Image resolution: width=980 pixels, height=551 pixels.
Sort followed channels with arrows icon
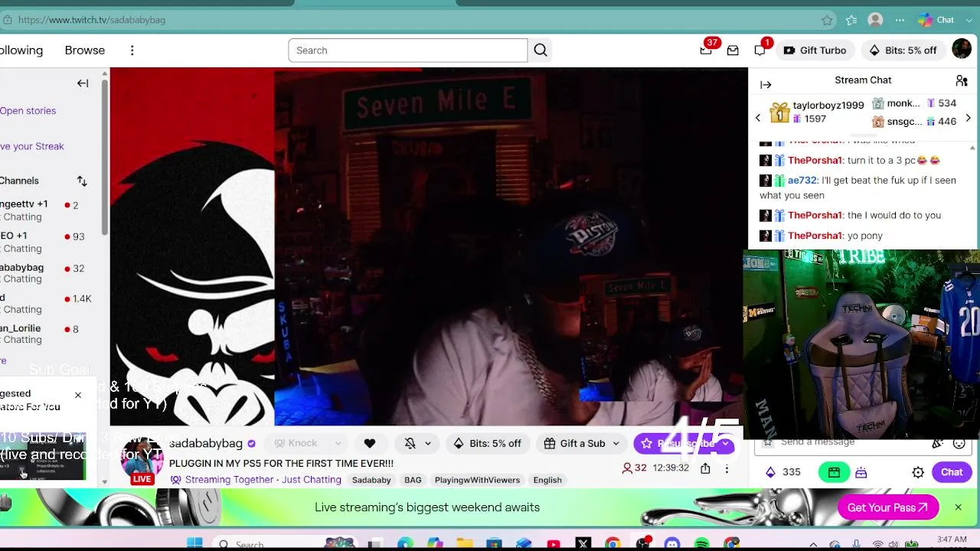(82, 181)
